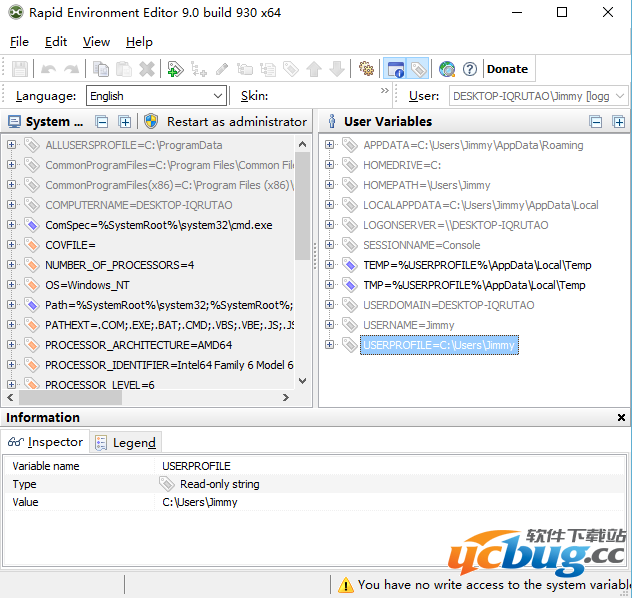Open the settings gear icon in toolbar
632x598 pixels.
point(366,69)
